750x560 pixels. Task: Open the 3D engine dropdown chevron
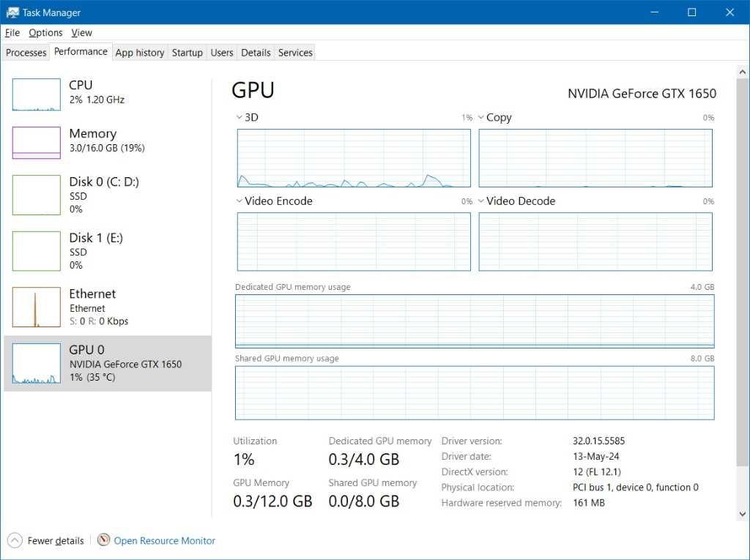coord(240,117)
